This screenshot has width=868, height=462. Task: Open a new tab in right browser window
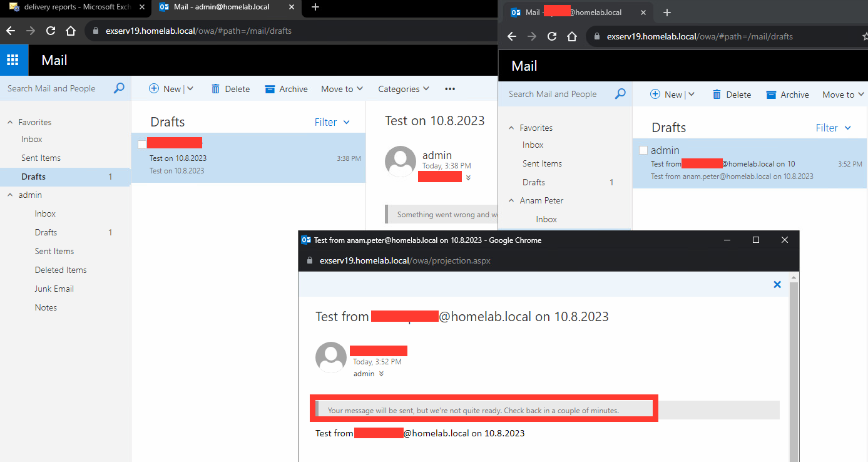(x=667, y=13)
